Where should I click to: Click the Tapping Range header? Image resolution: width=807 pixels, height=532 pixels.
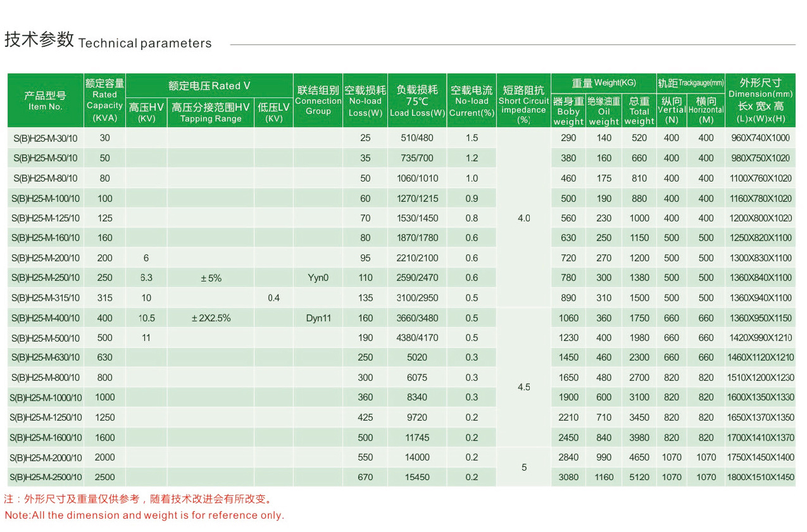[x=211, y=113]
